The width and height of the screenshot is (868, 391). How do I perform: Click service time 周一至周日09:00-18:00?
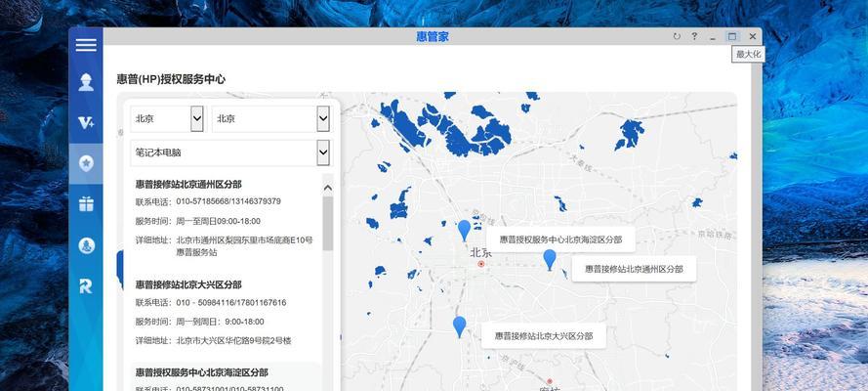pos(218,221)
